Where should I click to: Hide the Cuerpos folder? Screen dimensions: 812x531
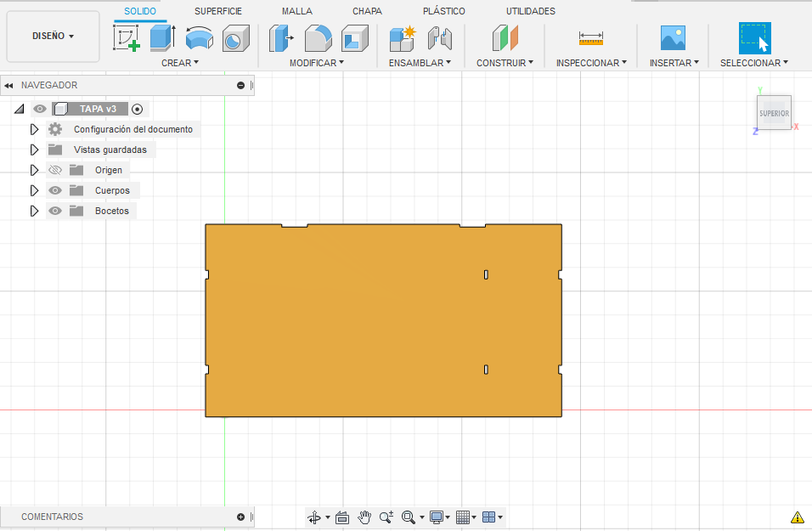tap(55, 190)
